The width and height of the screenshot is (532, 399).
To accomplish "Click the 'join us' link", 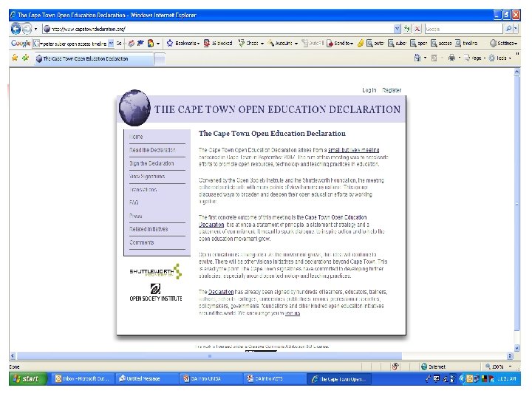I will click(x=293, y=313).
